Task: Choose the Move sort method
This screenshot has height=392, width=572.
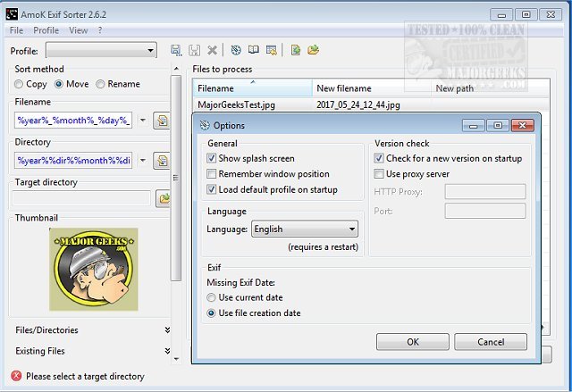Action: [x=58, y=84]
